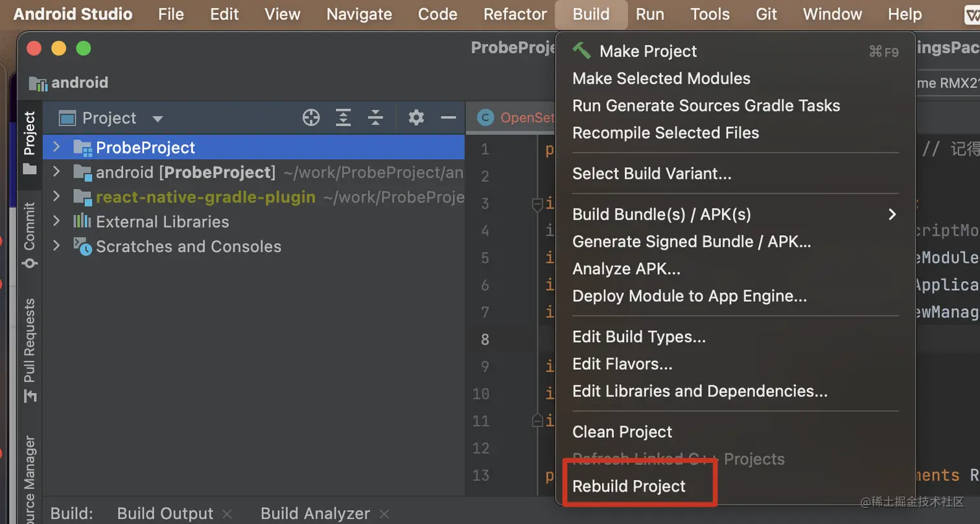Click the Collapse All icon in Project panel
This screenshot has width=980, height=524.
coord(375,117)
